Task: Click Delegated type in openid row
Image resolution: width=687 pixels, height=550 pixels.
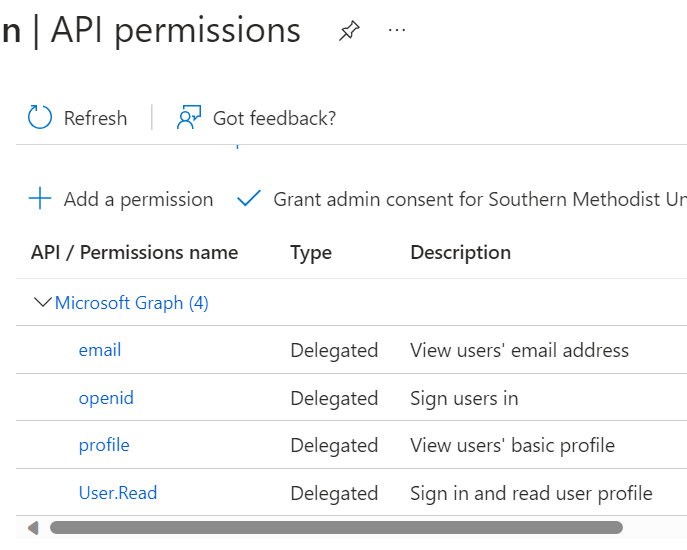Action: click(334, 398)
